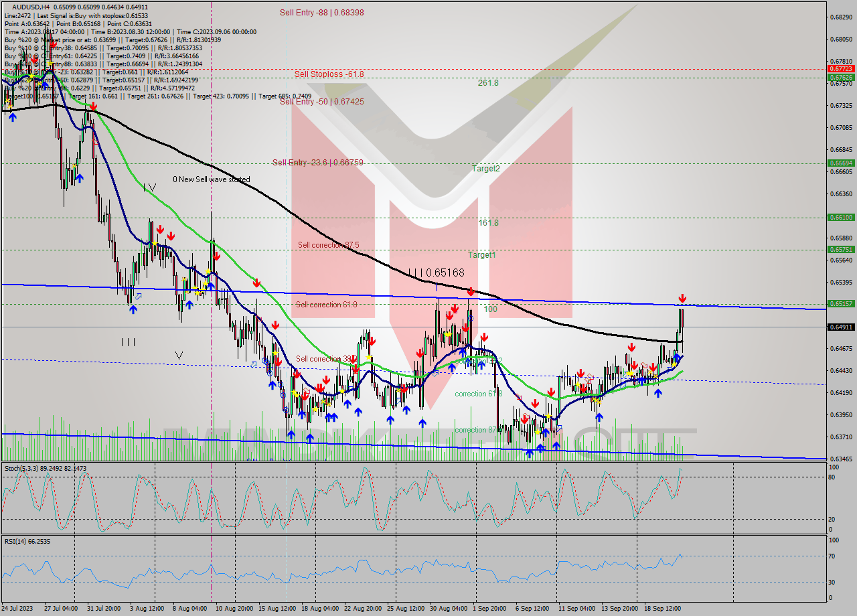Click the 0.66360 price axis value
Image resolution: width=857 pixels, height=616 pixels.
[840, 194]
